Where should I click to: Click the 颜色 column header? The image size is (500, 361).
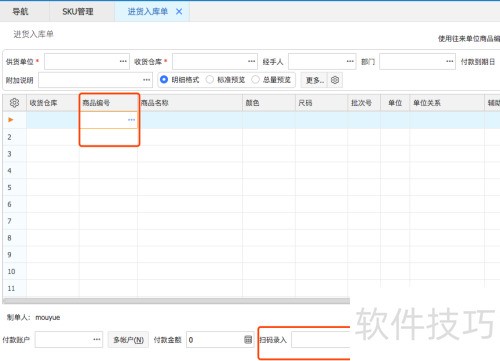pos(269,103)
